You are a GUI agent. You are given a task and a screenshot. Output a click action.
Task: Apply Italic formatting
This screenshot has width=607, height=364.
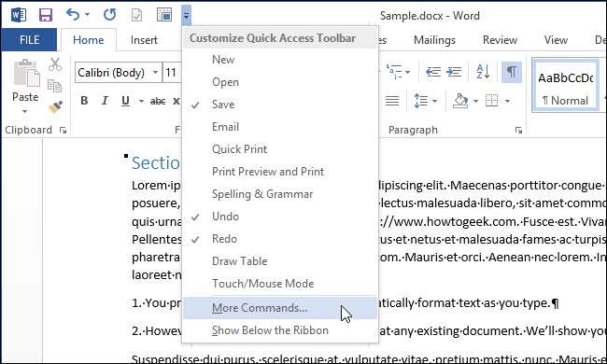[x=105, y=101]
